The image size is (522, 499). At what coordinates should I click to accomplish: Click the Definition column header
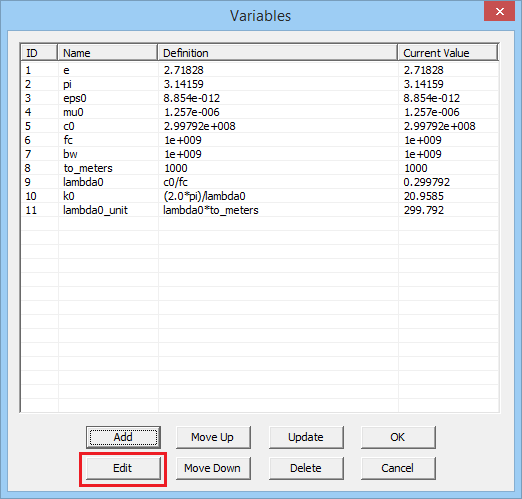pos(277,53)
